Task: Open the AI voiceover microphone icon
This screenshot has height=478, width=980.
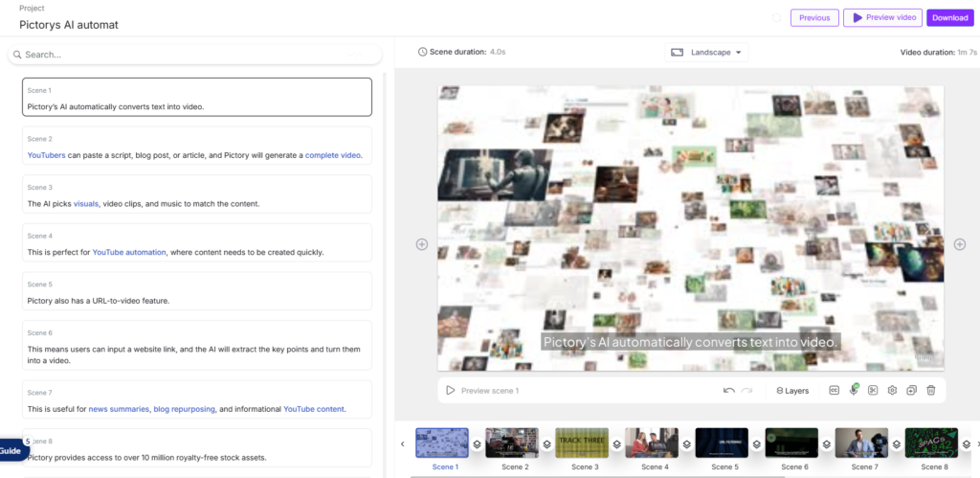Action: tap(854, 390)
